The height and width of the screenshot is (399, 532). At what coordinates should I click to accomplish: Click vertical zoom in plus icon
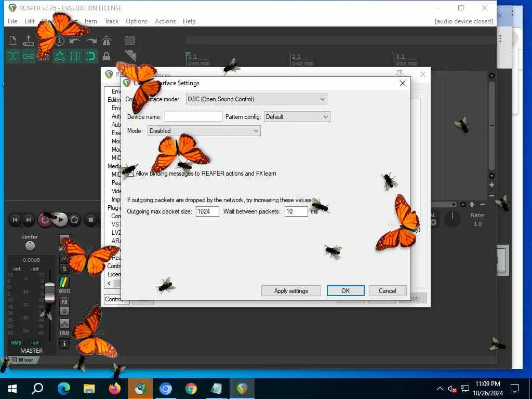pos(491,185)
